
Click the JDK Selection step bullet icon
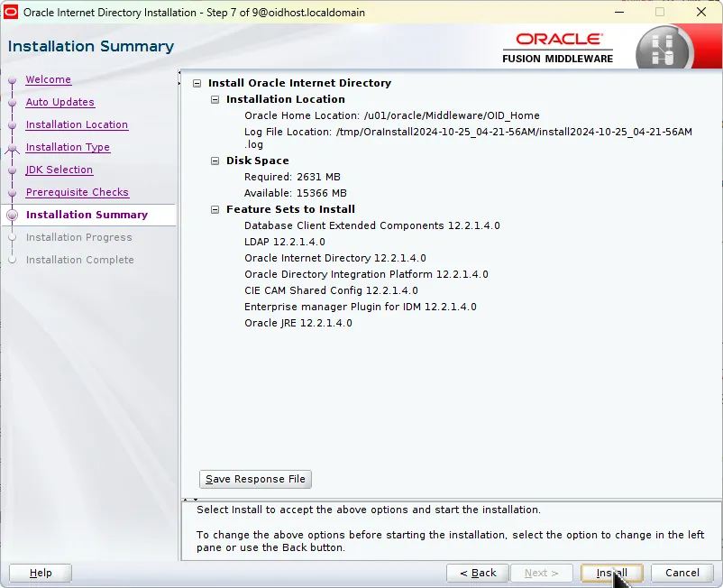[13, 170]
